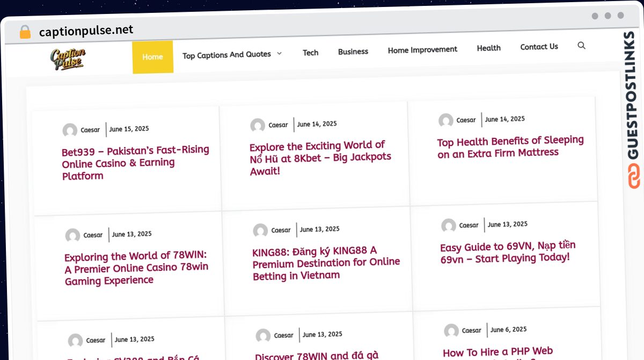This screenshot has width=644, height=360.
Task: Open the Home Improvement menu item
Action: pyautogui.click(x=422, y=50)
